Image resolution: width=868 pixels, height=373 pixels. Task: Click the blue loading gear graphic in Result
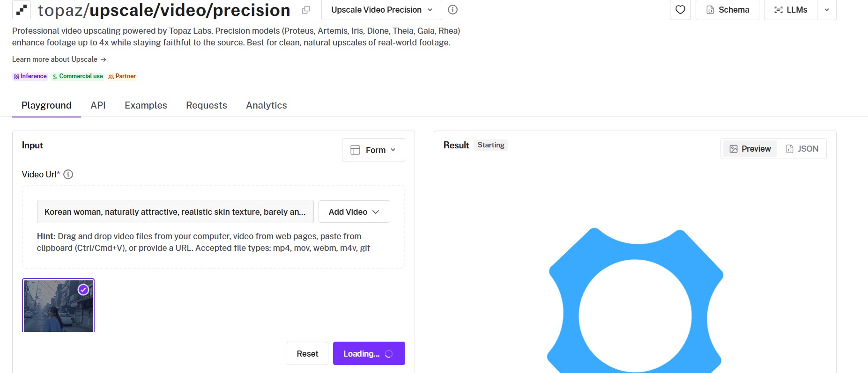(635, 300)
